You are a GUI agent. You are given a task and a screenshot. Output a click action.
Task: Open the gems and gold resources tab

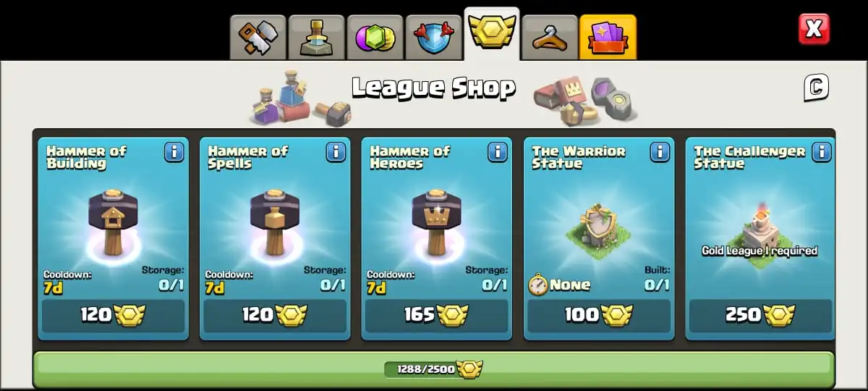pos(375,37)
